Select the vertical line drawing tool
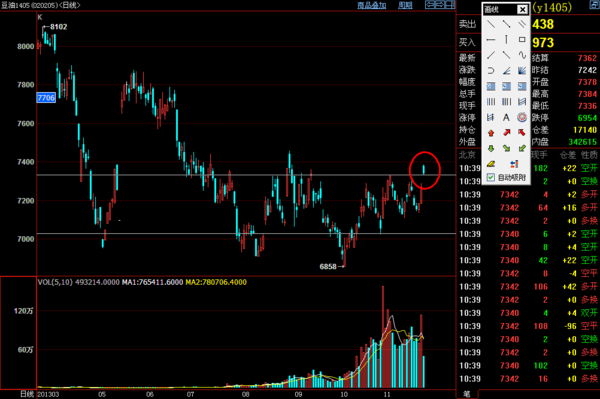Viewport: 600px width, 399px height. [506, 39]
